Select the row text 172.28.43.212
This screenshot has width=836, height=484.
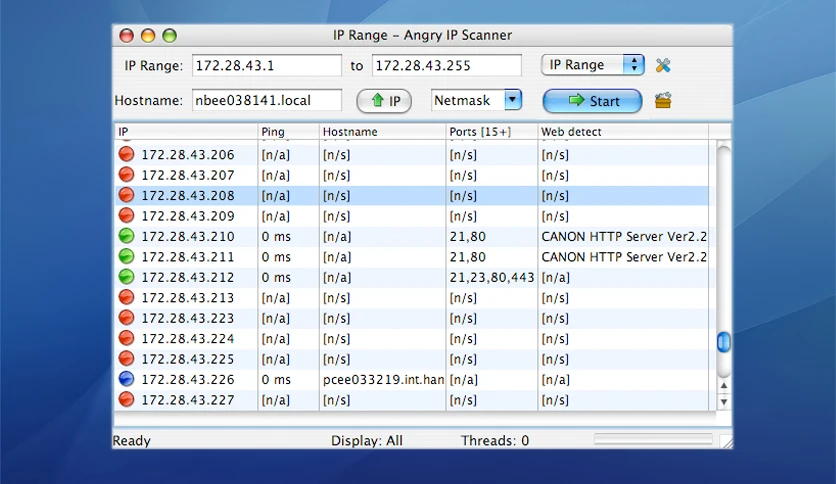(188, 277)
